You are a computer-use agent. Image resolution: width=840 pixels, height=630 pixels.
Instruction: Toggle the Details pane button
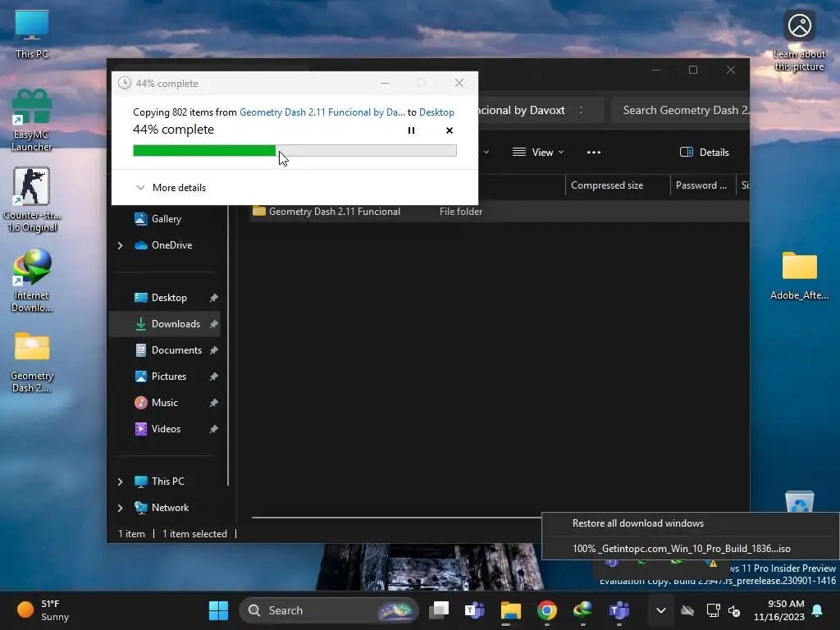tap(705, 152)
